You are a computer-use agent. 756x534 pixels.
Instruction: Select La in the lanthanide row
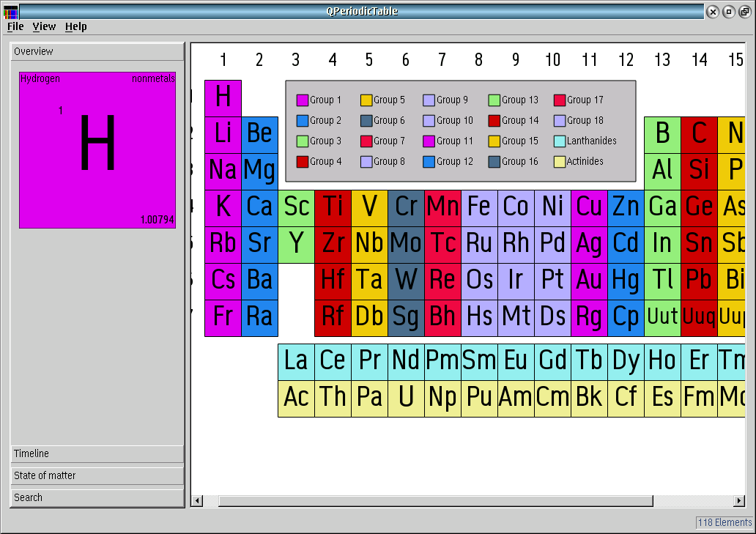tap(296, 360)
